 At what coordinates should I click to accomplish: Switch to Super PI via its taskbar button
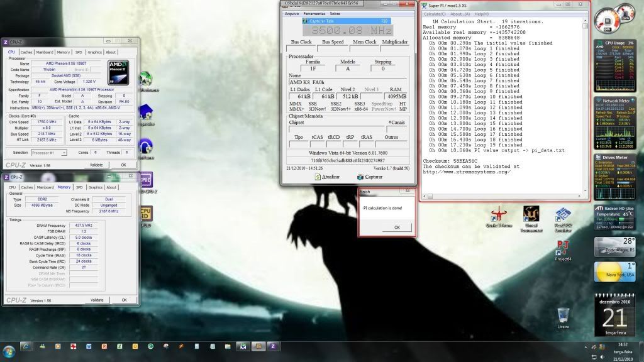pos(243,346)
